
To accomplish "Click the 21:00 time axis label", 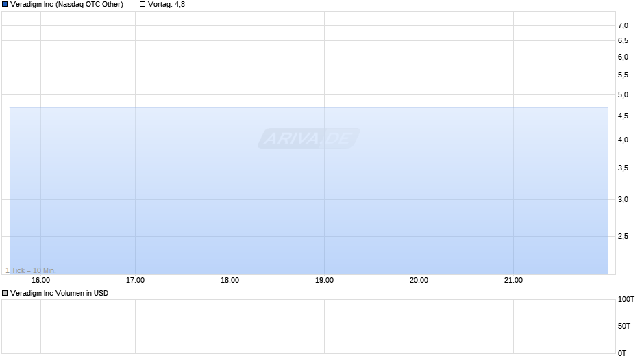I will (x=513, y=281).
